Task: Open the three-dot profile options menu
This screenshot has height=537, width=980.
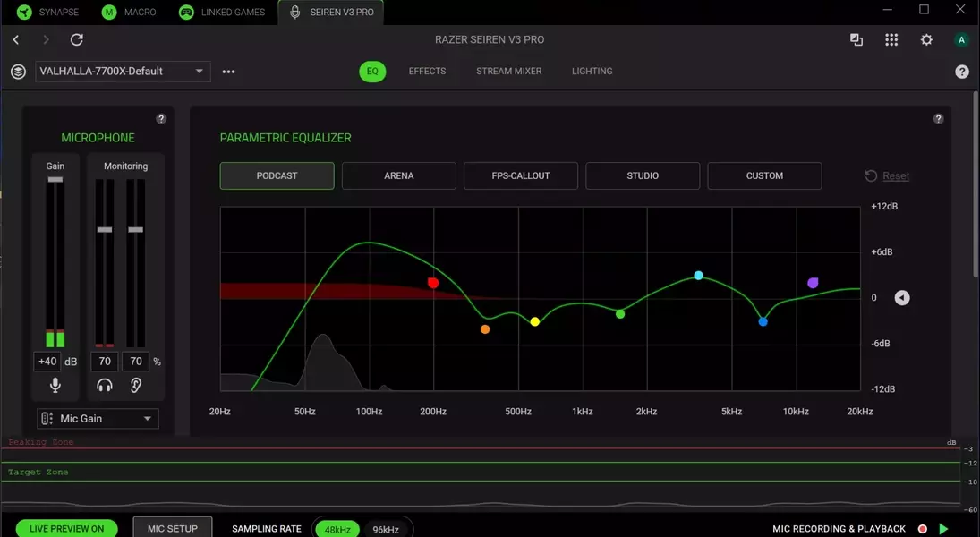Action: point(229,72)
